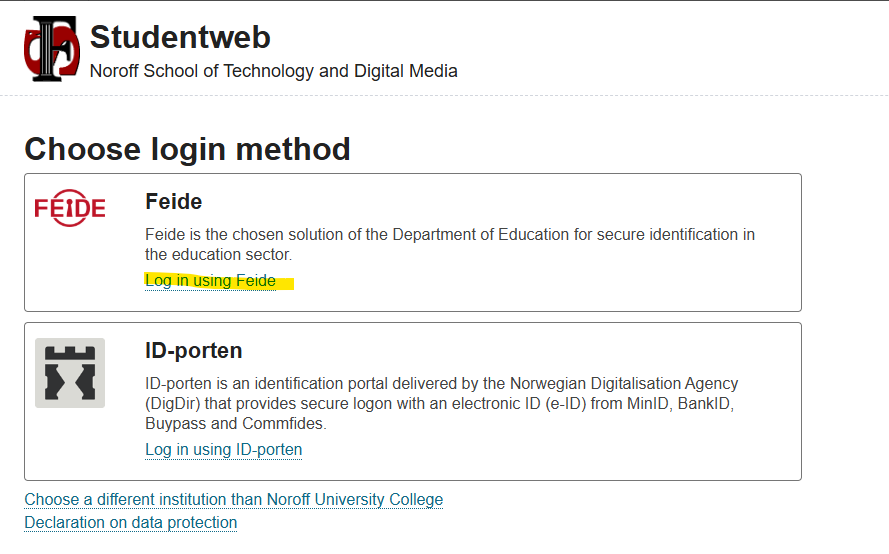Click the bold ID-porten heading
The height and width of the screenshot is (554, 889).
pyautogui.click(x=193, y=351)
